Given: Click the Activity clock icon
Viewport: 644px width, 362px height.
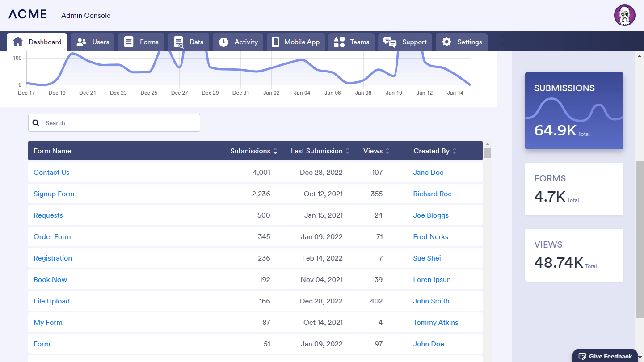Looking at the screenshot, I should tap(223, 42).
